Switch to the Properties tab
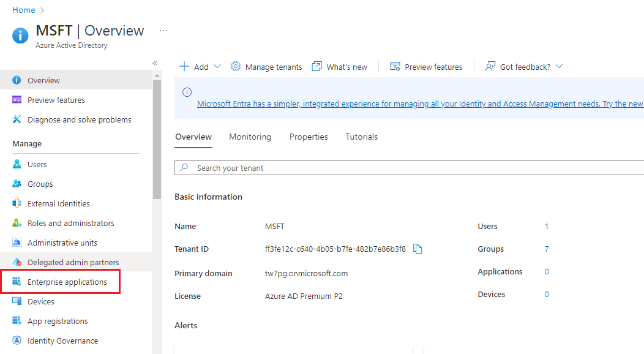Viewport: 644px width, 354px height. pos(309,137)
